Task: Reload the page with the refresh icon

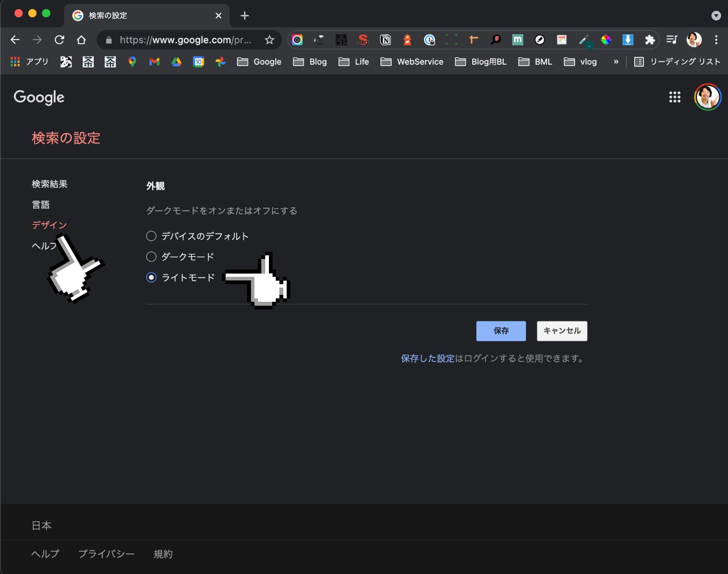Action: pos(59,40)
